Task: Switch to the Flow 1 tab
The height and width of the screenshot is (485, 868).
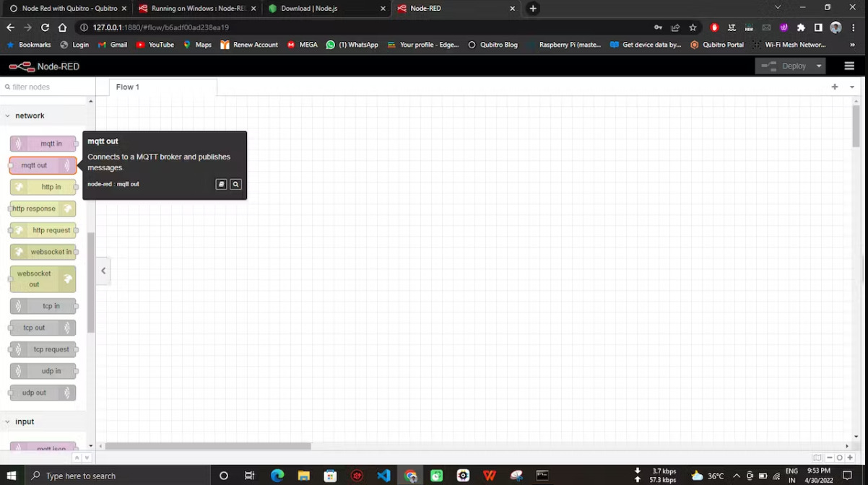Action: coord(162,87)
